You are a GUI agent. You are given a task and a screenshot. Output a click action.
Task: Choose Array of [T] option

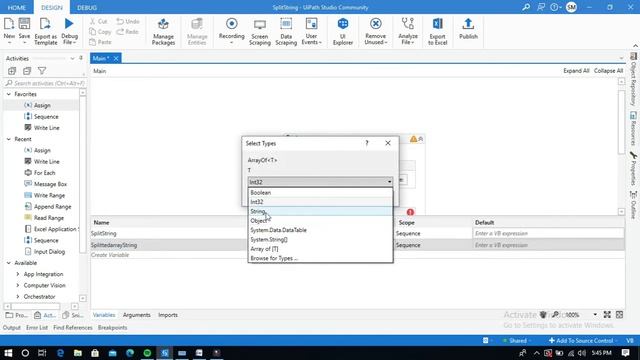(x=320, y=249)
